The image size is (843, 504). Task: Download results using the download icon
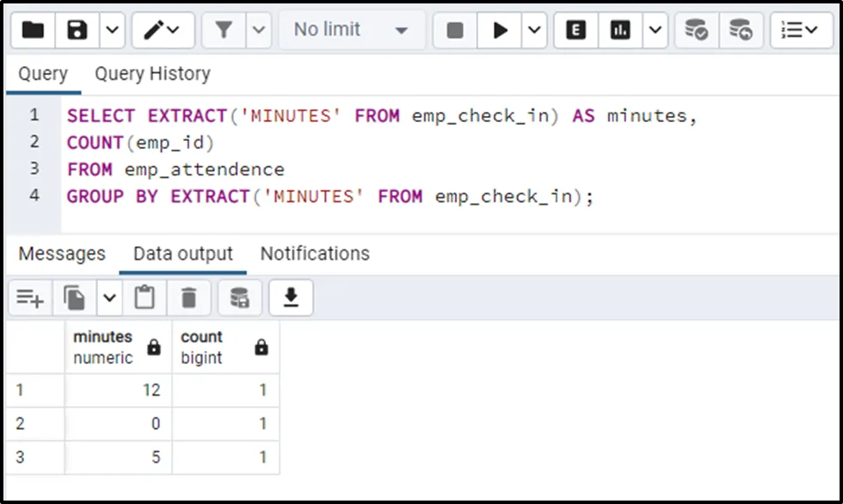(291, 298)
